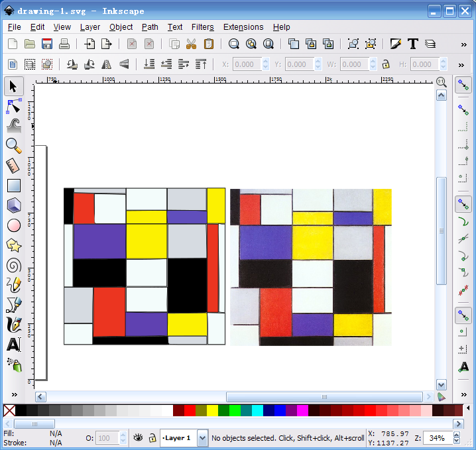Viewport: 476px width, 450px height.
Task: Toggle the topmost enable snapping button
Action: [x=463, y=85]
